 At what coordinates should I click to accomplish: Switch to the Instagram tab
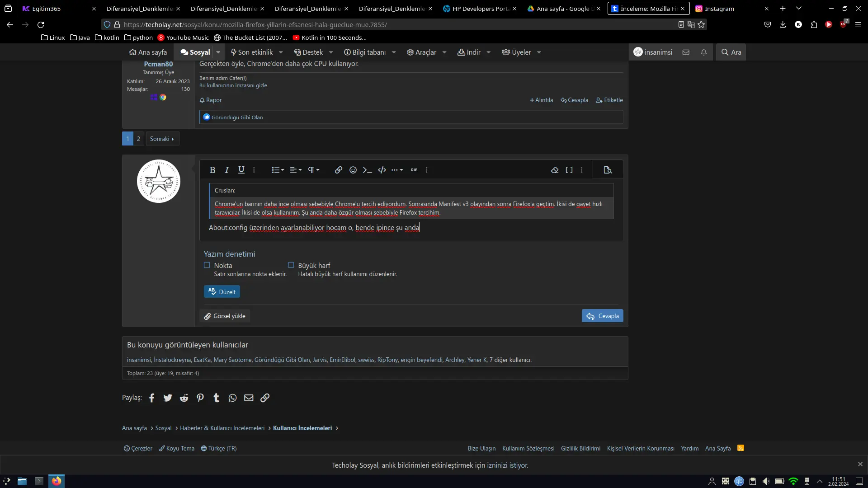[x=732, y=9]
